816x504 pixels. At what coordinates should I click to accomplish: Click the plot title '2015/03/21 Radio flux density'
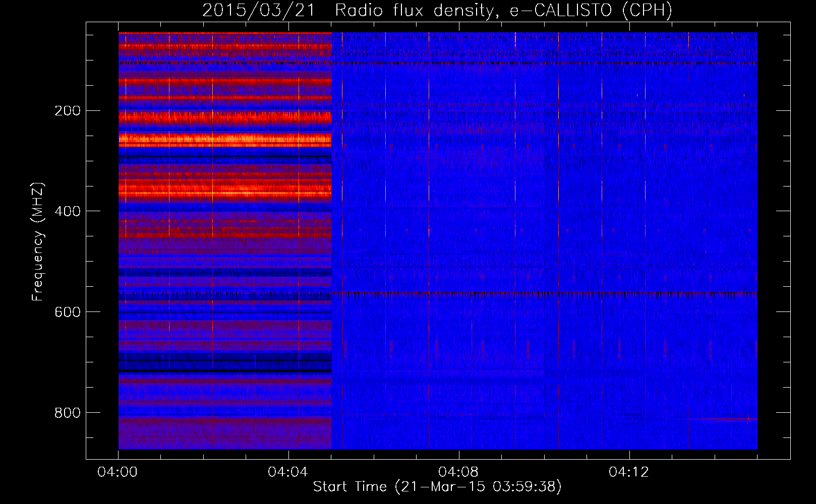click(437, 11)
